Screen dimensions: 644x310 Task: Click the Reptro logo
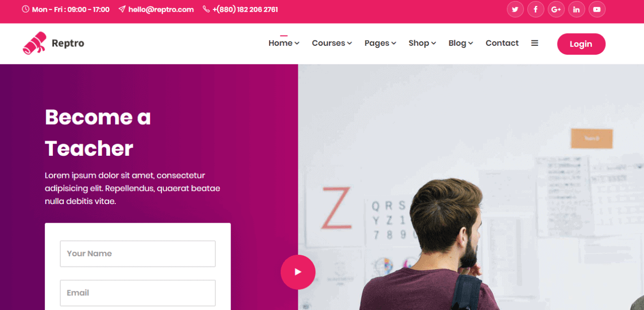pos(53,43)
